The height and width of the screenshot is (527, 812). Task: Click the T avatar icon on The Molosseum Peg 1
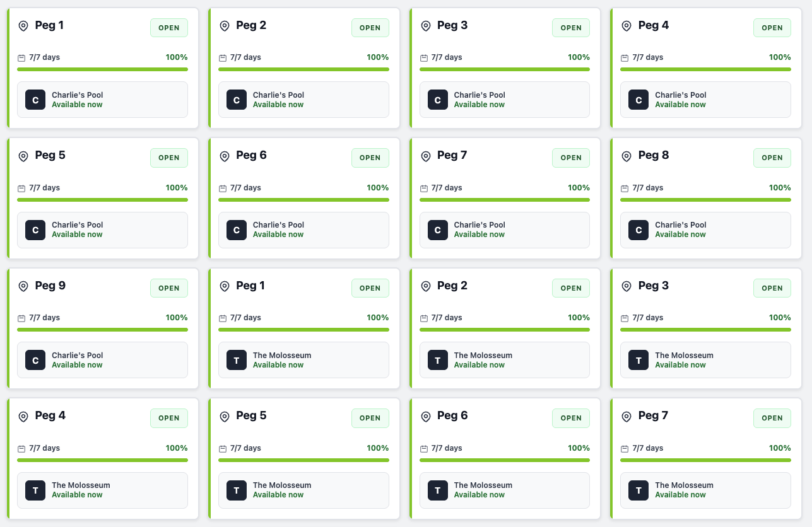tap(237, 360)
